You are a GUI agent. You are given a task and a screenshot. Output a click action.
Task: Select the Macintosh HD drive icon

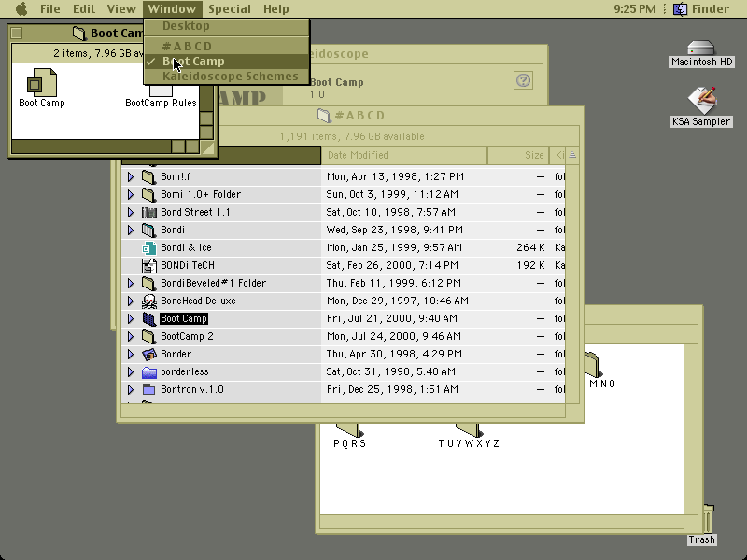point(701,49)
